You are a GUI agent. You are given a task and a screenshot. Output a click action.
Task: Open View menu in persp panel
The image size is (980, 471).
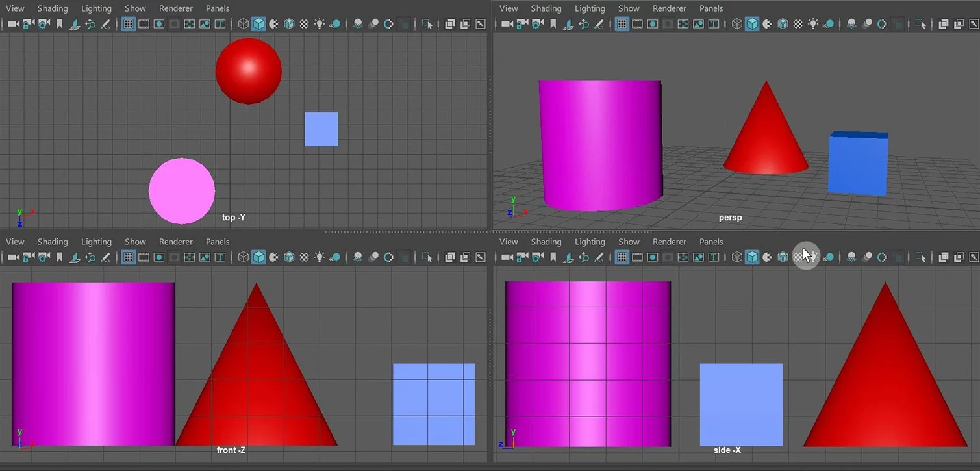click(509, 8)
